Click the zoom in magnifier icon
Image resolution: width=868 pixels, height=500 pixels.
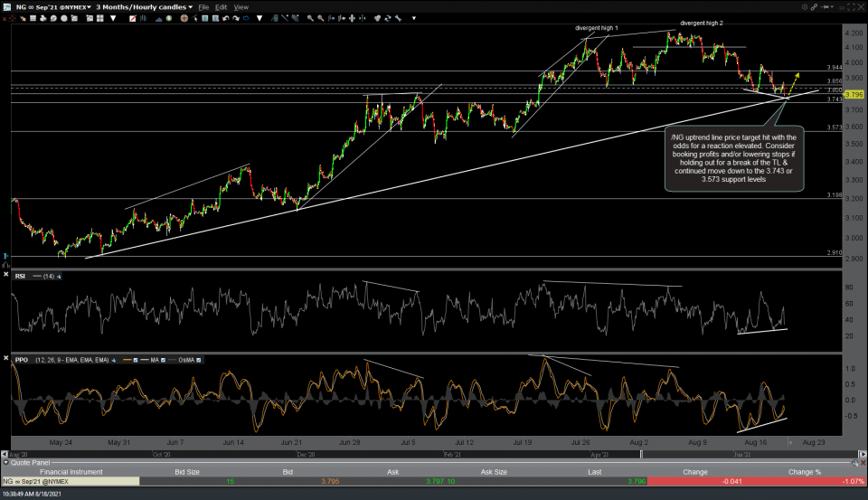(x=310, y=18)
